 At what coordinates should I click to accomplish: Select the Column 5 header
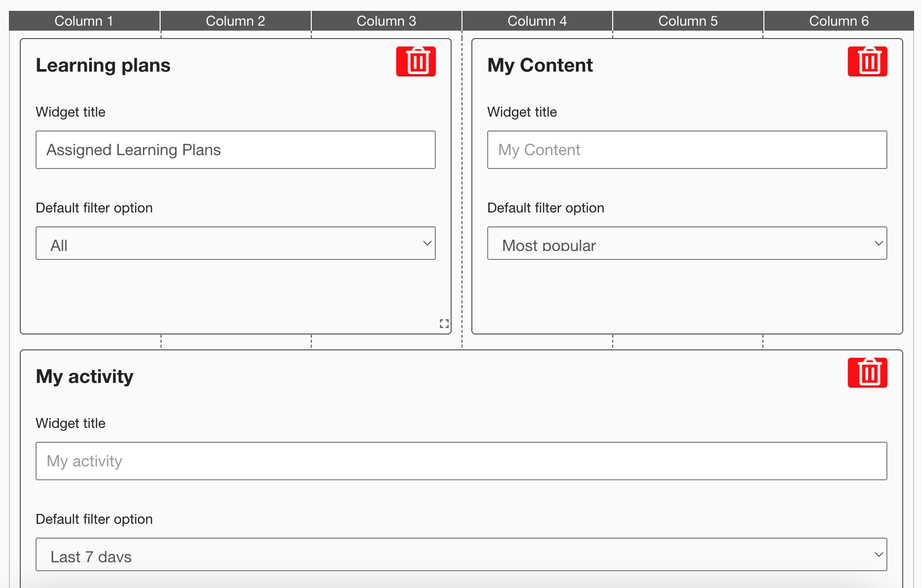(x=688, y=21)
